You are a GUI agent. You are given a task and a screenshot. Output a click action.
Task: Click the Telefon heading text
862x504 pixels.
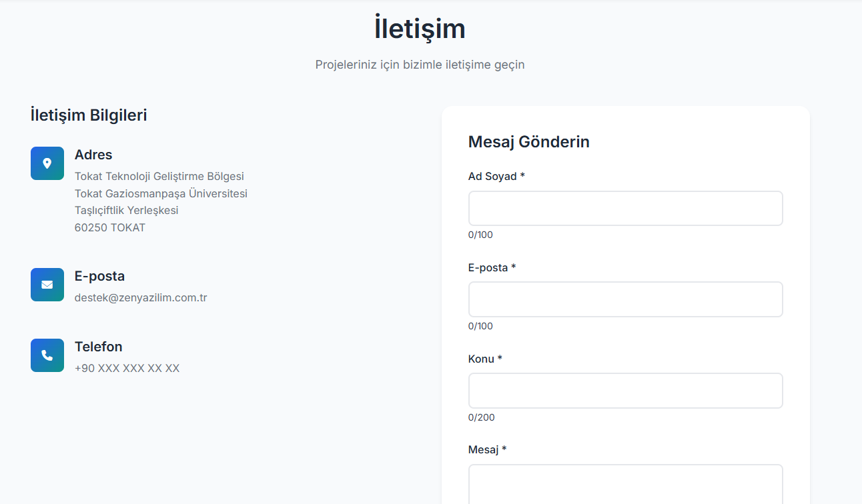(x=99, y=347)
